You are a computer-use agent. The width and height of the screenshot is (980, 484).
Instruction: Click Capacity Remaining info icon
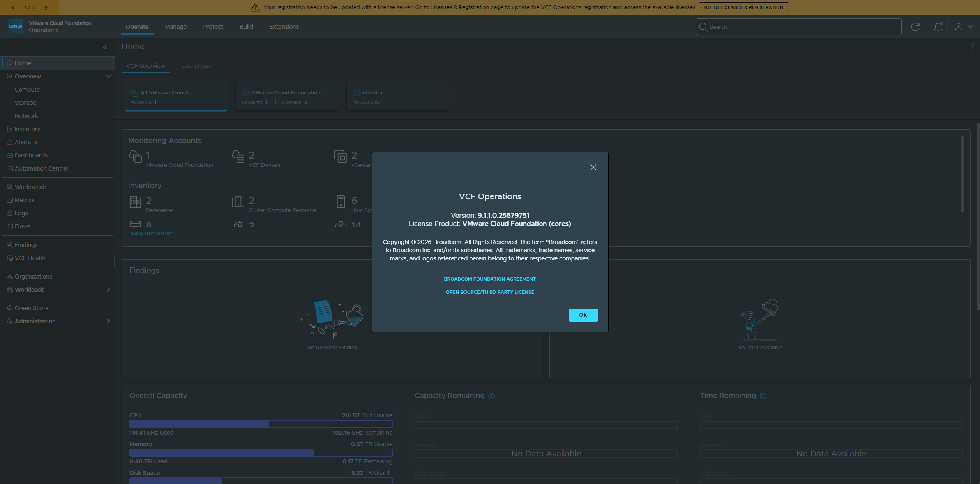[491, 396]
